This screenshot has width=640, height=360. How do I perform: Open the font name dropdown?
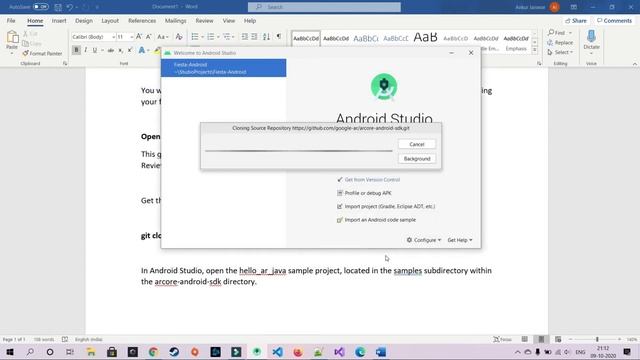point(113,37)
